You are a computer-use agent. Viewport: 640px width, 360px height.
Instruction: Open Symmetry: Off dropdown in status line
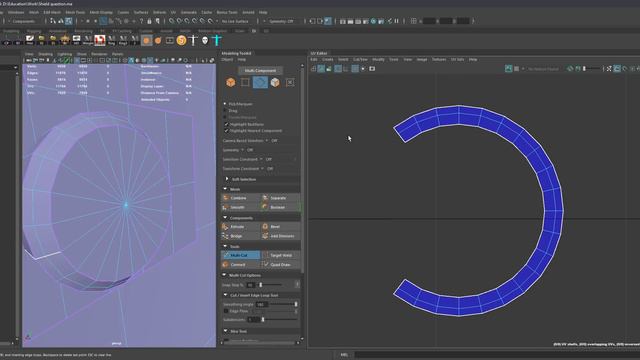point(281,21)
